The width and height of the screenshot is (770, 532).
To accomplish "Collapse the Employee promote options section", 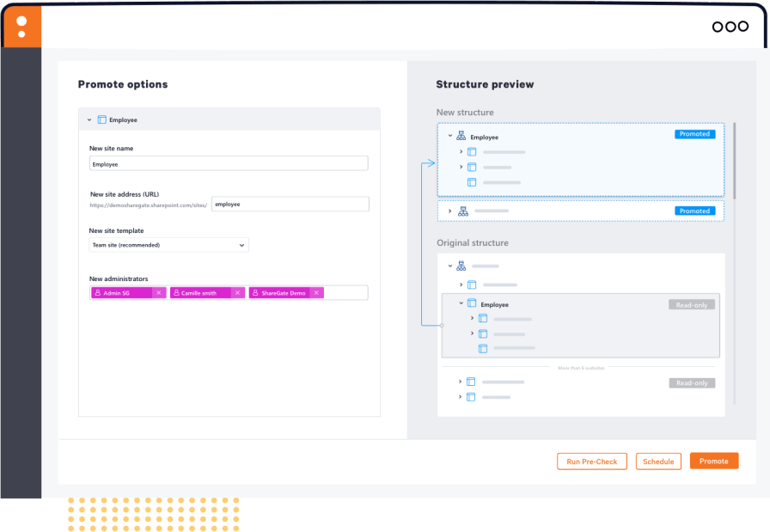I will [x=89, y=120].
